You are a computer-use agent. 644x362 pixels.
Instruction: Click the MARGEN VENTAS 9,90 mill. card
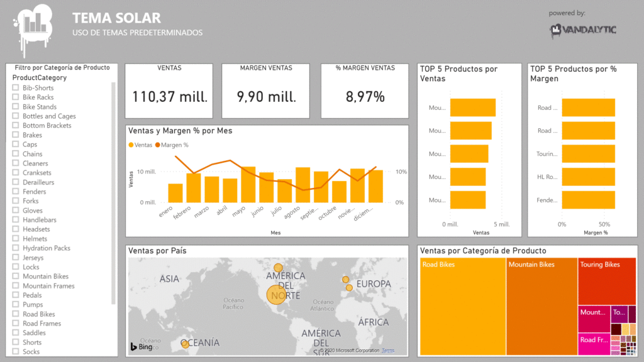pyautogui.click(x=266, y=90)
